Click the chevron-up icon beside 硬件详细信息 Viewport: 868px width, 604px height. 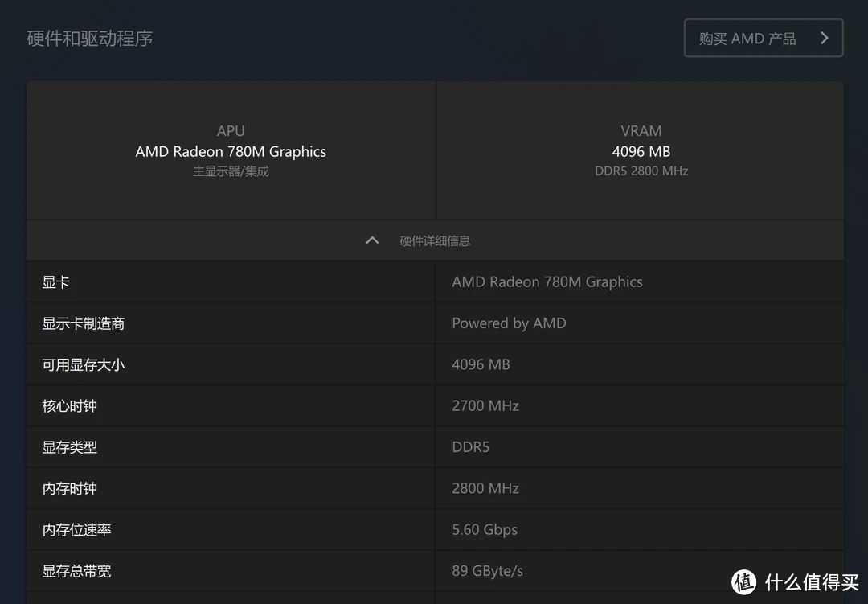[373, 240]
